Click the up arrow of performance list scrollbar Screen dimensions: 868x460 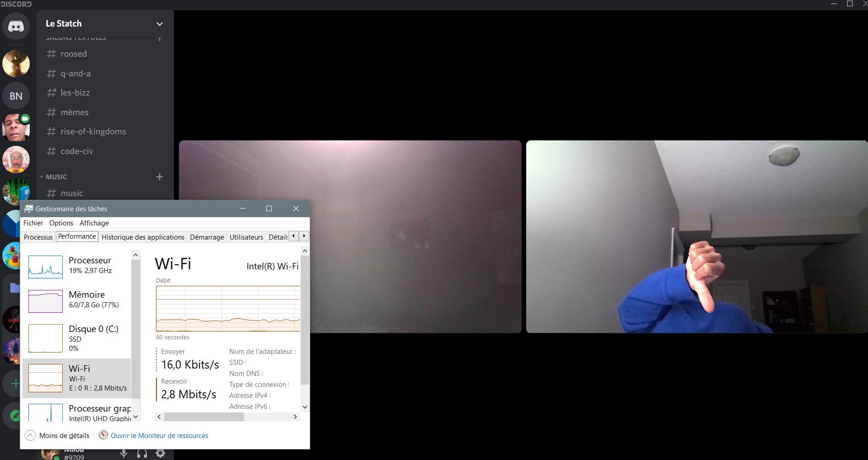[135, 255]
